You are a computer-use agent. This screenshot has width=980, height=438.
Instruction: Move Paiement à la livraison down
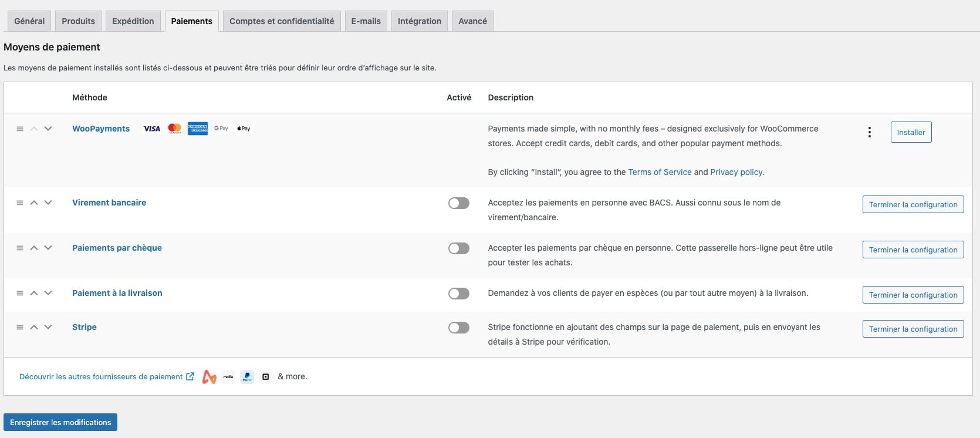(48, 293)
